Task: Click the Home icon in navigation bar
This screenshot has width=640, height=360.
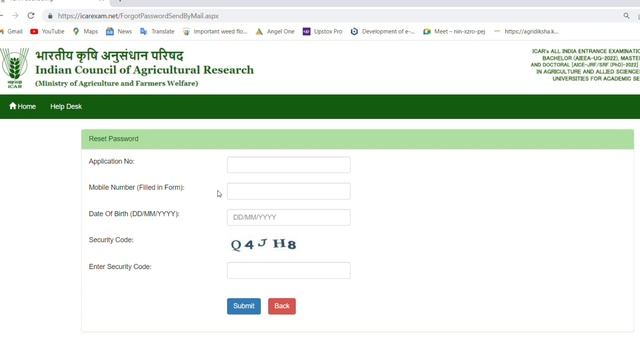Action: click(13, 106)
